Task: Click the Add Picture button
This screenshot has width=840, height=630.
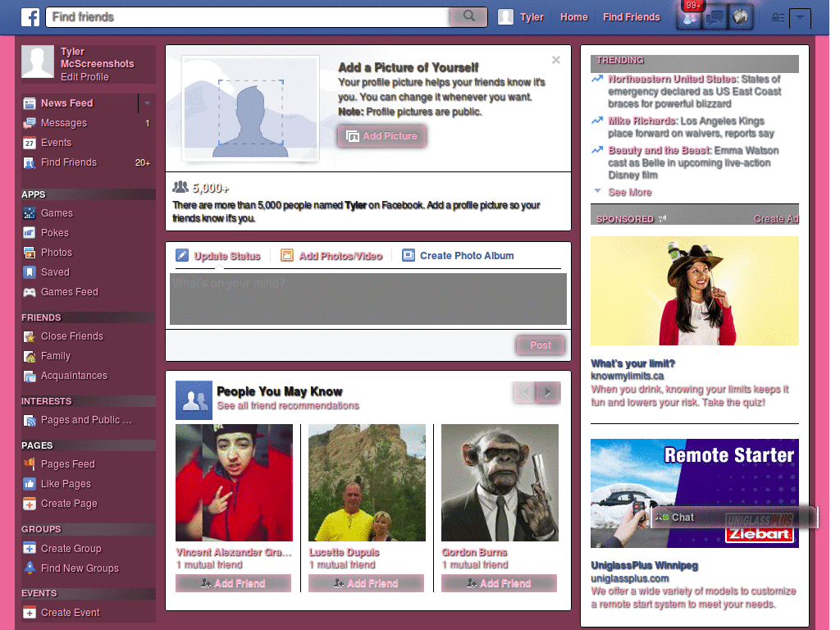Action: click(382, 136)
